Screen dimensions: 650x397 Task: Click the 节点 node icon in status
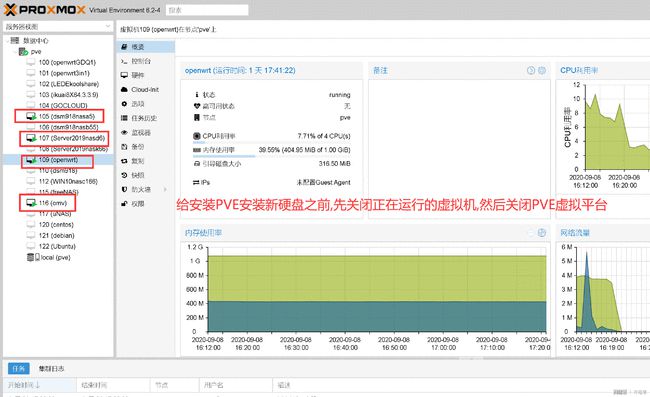coord(197,118)
